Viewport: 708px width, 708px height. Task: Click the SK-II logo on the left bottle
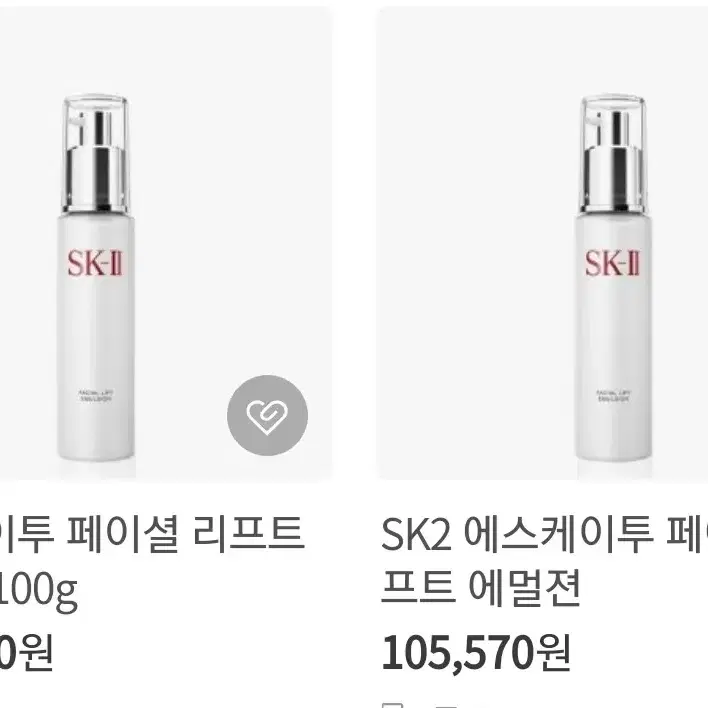pos(95,264)
